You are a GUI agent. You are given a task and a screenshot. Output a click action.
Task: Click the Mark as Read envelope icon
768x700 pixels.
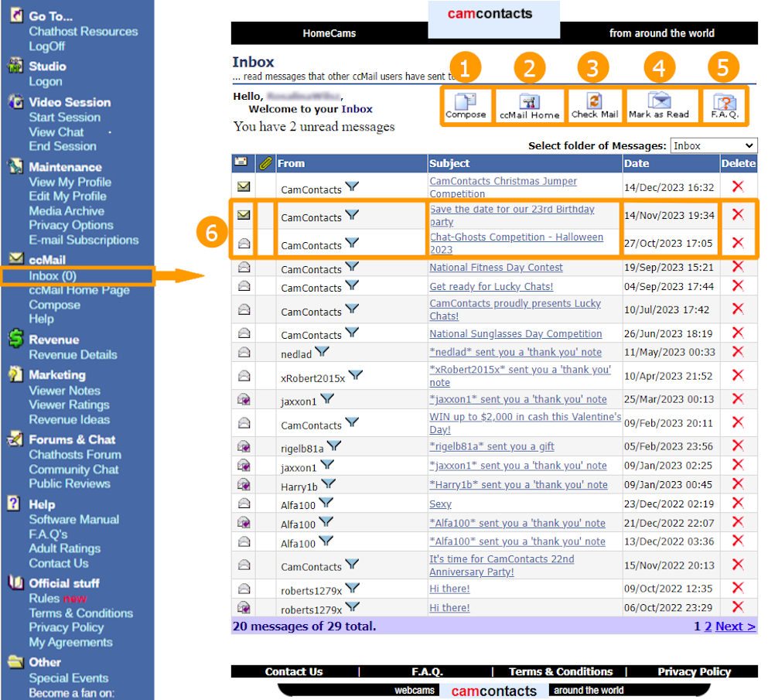659,105
